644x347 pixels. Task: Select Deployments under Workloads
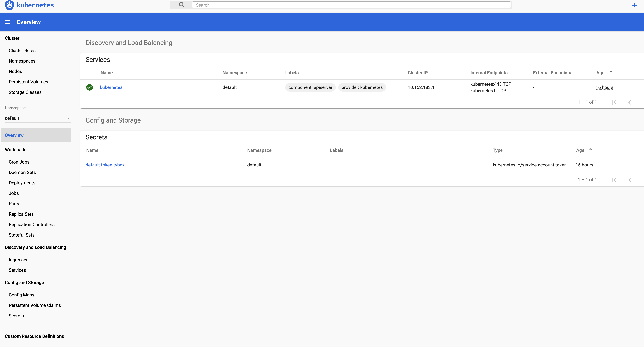pyautogui.click(x=22, y=183)
